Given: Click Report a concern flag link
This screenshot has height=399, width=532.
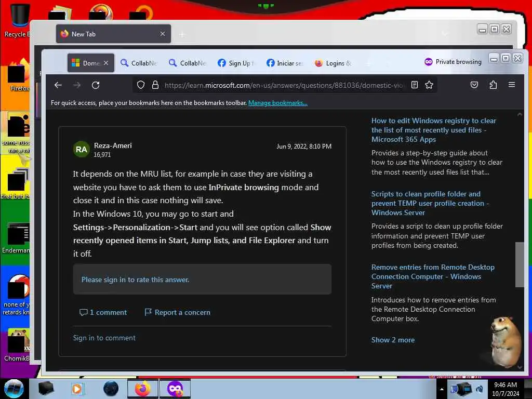Looking at the screenshot, I should pos(178,312).
